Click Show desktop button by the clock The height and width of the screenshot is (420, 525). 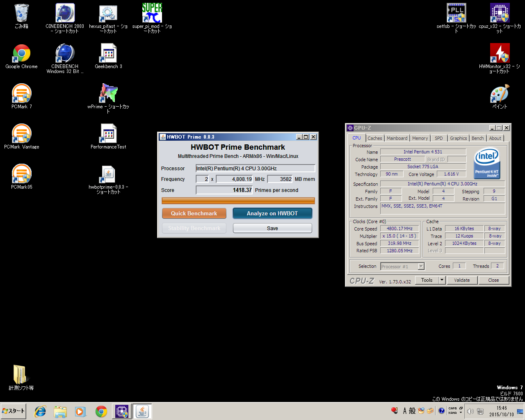(520, 411)
